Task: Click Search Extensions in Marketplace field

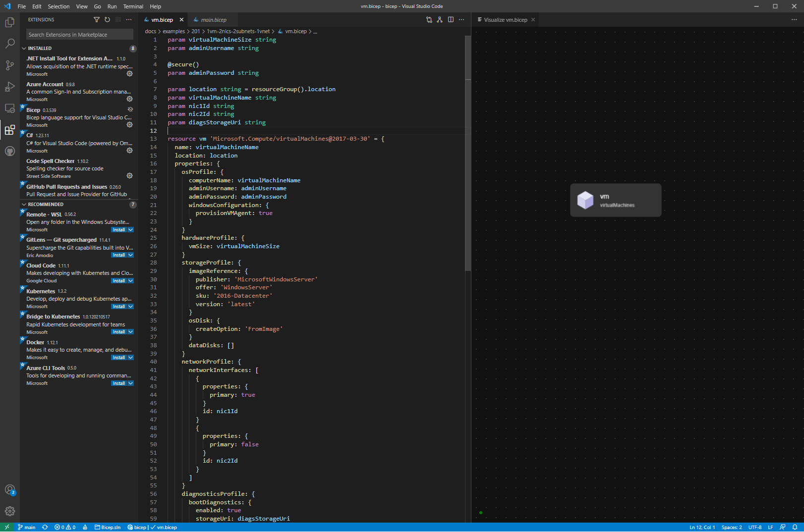Action: click(80, 35)
